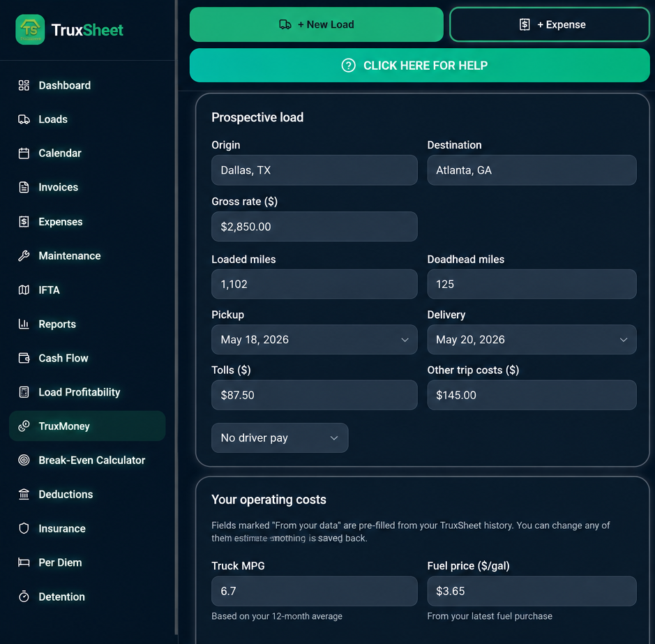Open the Delivery date dropdown
Viewport: 655px width, 644px height.
[x=532, y=340]
